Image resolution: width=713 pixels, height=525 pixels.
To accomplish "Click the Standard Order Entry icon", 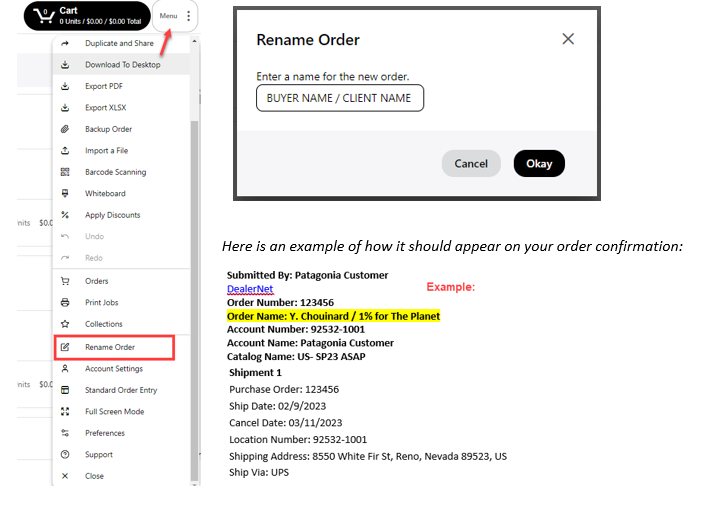I will [65, 390].
